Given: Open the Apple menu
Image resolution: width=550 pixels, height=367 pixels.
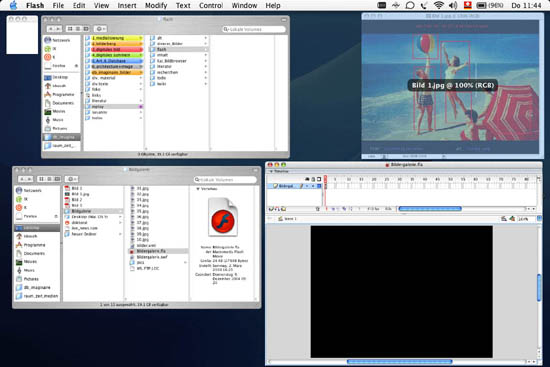Looking at the screenshot, I should click(13, 5).
